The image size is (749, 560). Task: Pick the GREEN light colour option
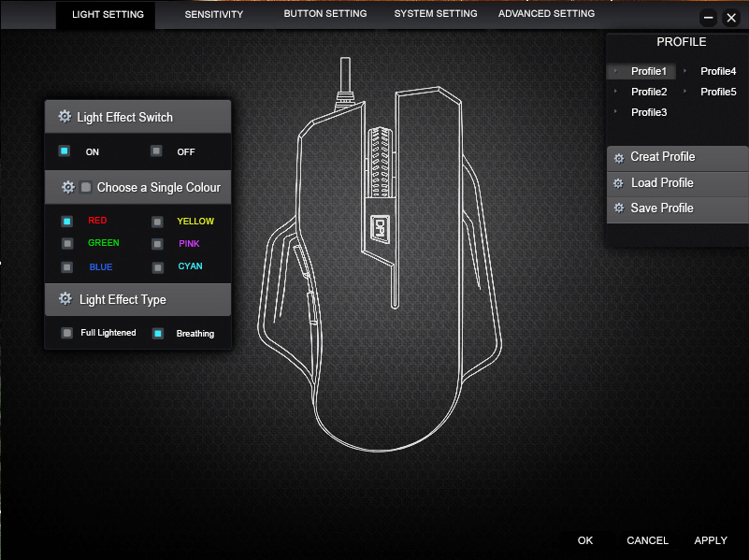[x=67, y=243]
